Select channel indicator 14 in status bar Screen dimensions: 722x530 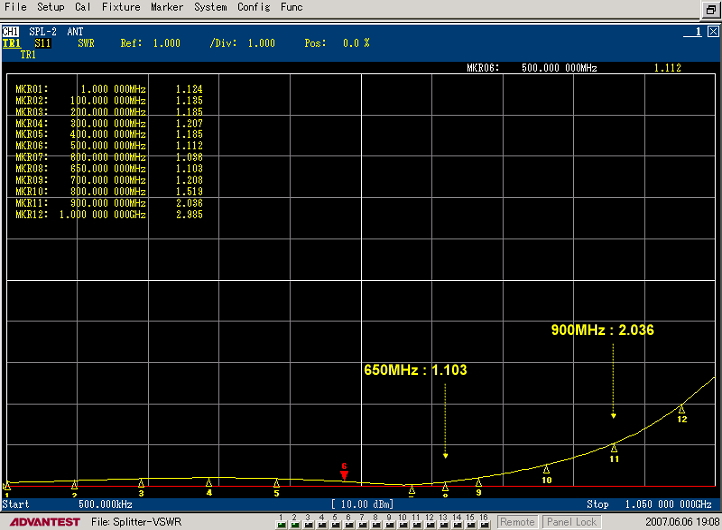pos(457,522)
